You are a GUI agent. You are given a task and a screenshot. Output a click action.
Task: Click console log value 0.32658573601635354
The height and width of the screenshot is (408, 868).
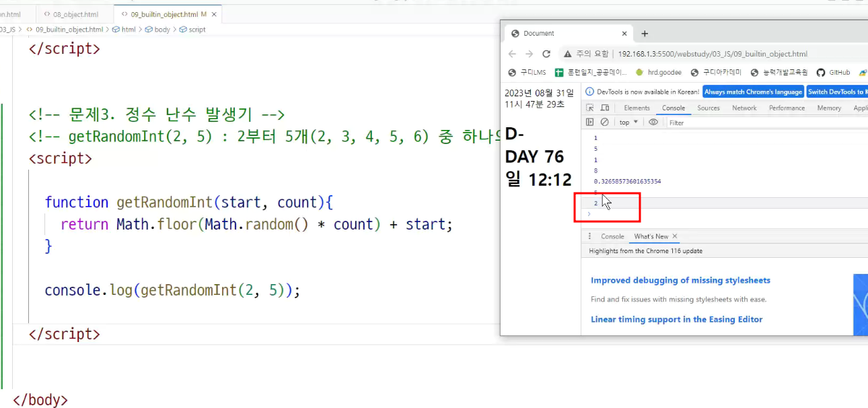[627, 182]
